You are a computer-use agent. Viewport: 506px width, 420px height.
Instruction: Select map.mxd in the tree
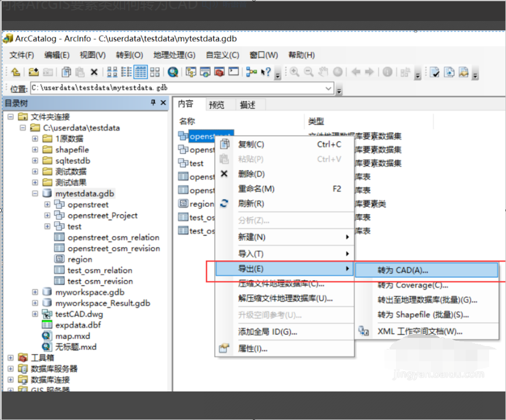pos(73,336)
